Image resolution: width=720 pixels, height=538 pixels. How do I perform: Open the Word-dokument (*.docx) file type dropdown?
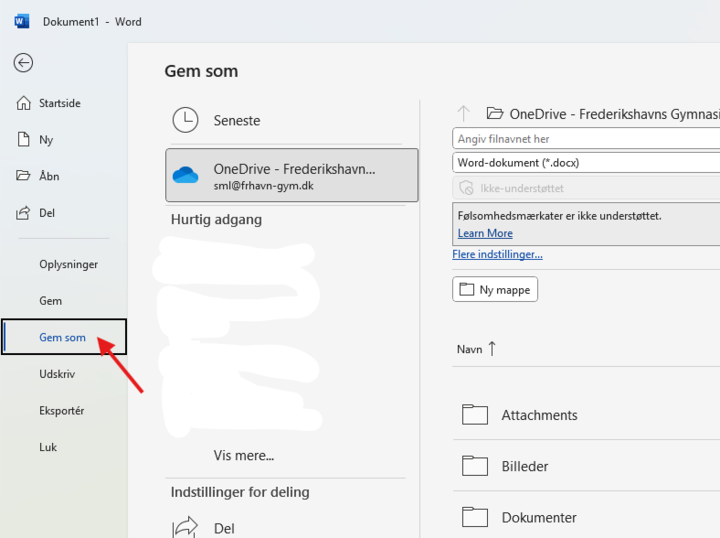[x=586, y=163]
